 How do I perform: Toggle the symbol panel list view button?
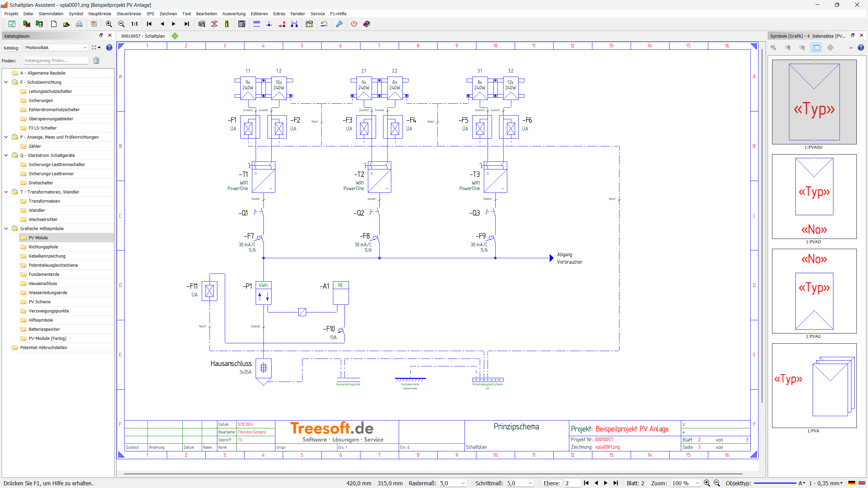[816, 48]
